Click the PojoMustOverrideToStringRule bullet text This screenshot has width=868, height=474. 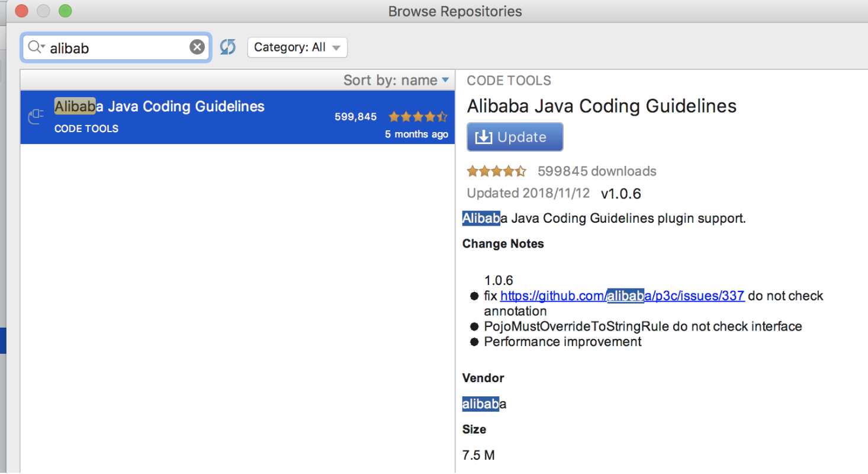click(643, 326)
